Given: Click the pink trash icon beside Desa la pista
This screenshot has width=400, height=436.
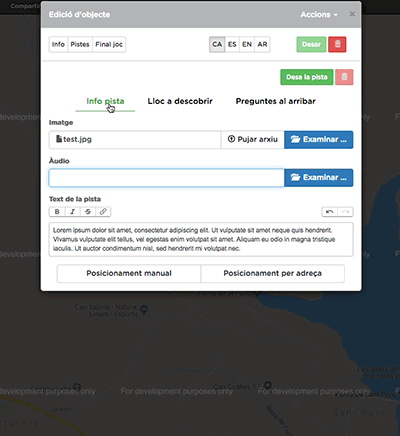Looking at the screenshot, I should pyautogui.click(x=344, y=77).
